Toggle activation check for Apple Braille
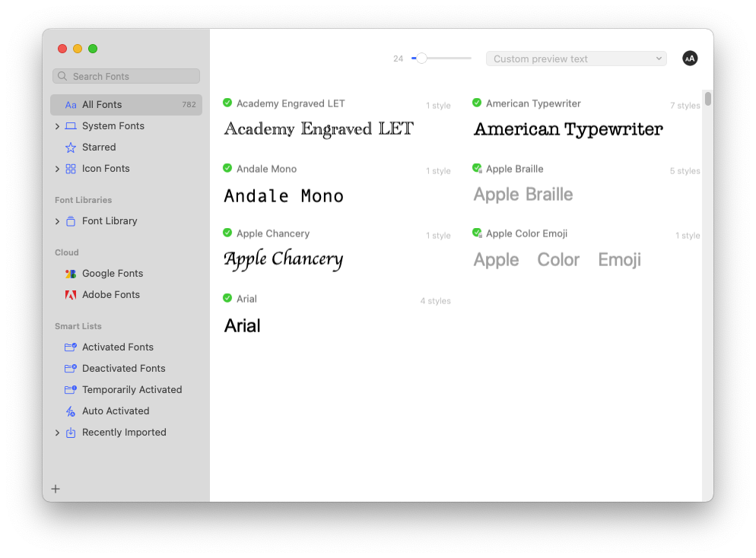Screen dimensions: 756x558 (478, 168)
